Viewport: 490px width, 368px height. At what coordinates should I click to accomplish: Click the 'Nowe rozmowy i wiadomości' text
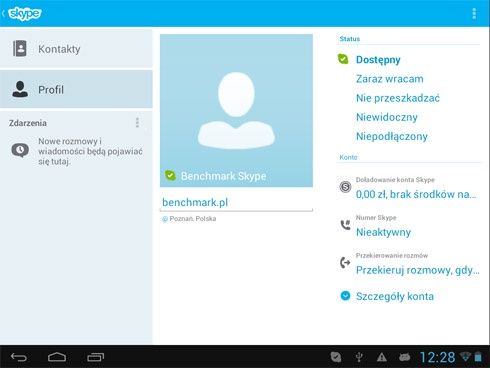(x=90, y=151)
